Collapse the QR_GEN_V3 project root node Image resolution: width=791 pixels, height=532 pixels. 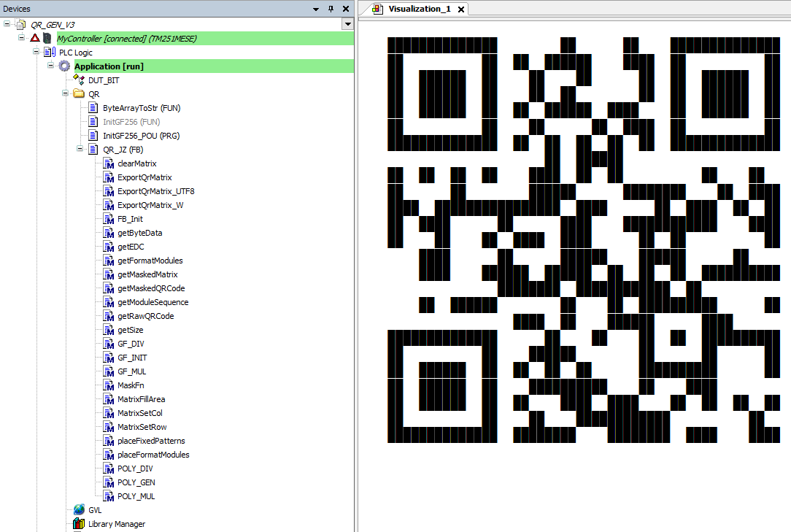tap(7, 24)
